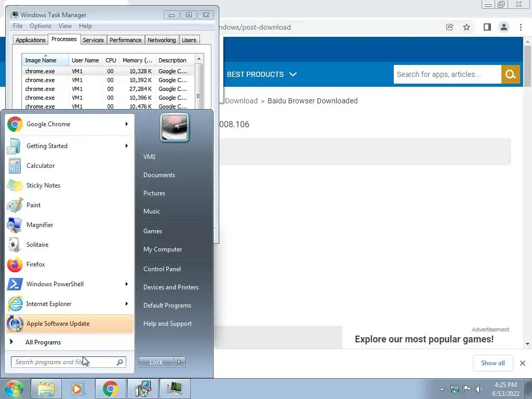The height and width of the screenshot is (399, 532).
Task: Switch to the Networking tab
Action: coord(162,40)
